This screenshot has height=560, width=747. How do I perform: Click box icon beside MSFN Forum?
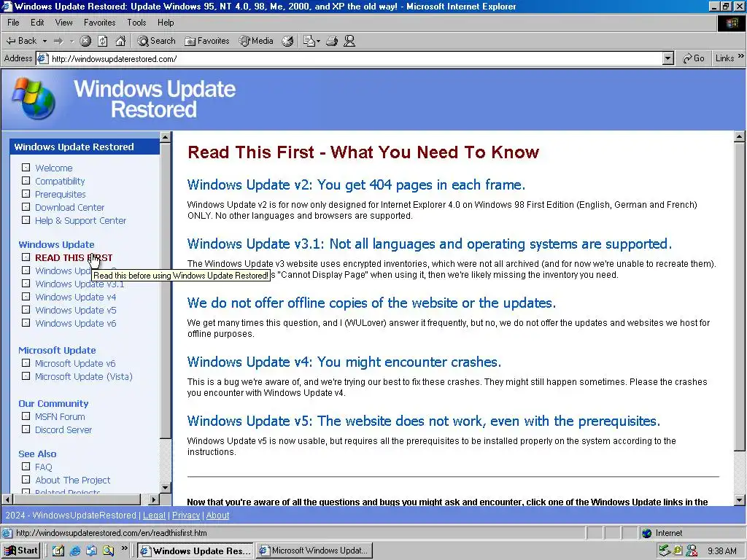click(x=26, y=416)
